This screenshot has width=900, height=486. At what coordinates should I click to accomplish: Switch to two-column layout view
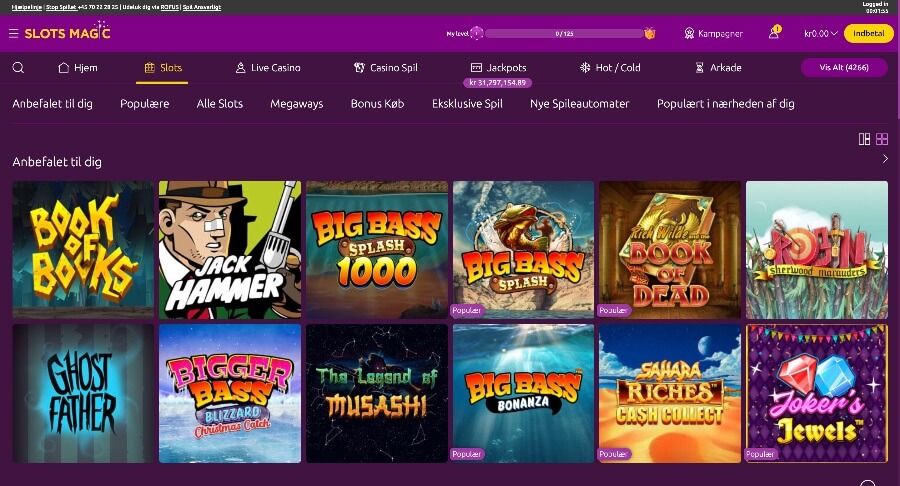(x=864, y=139)
